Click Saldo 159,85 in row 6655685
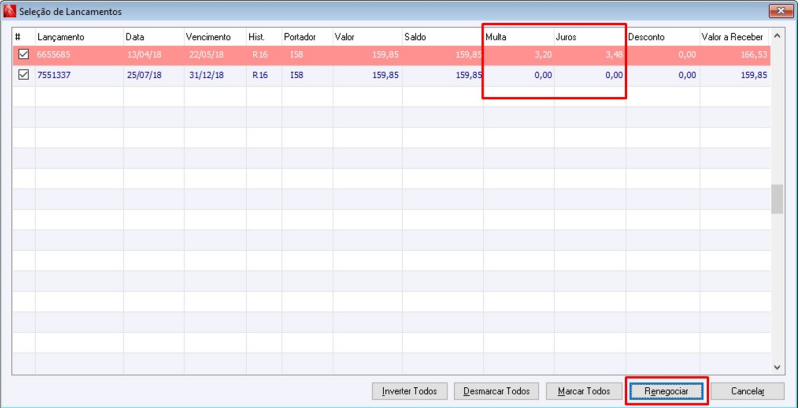Screen dimensions: 800x408 point(468,55)
